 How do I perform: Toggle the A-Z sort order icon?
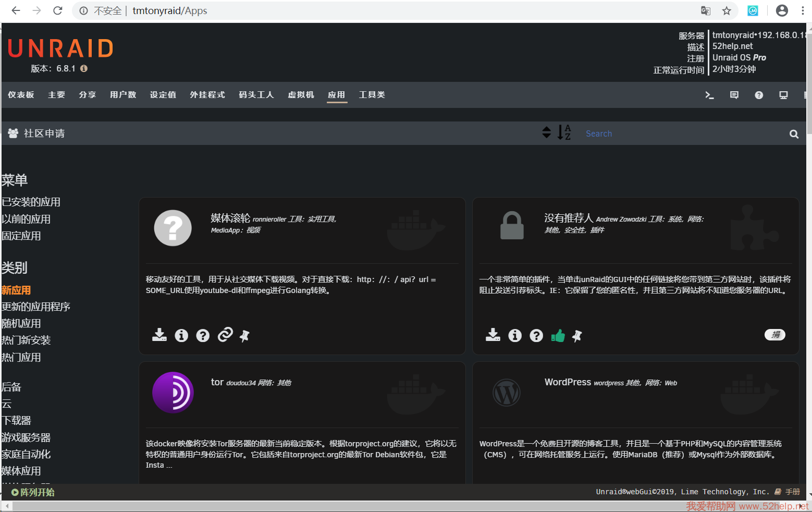coord(564,132)
